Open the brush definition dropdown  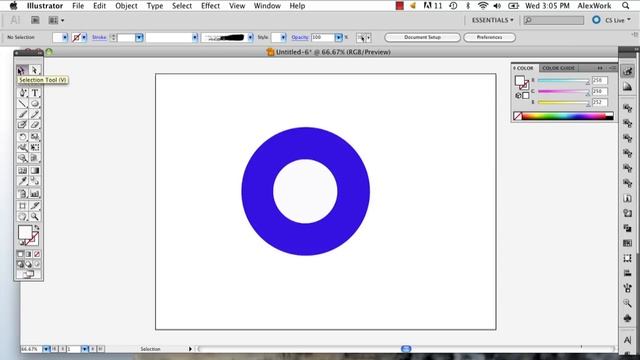click(x=250, y=38)
